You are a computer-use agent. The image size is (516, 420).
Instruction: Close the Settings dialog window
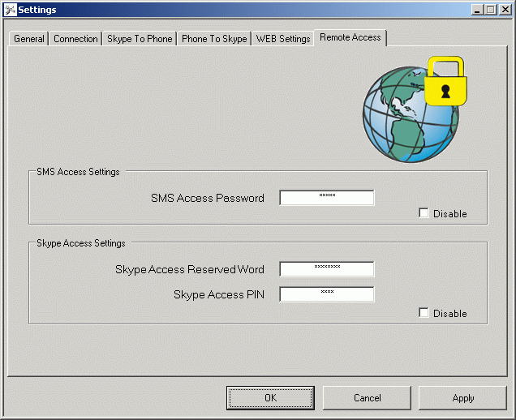pos(504,10)
